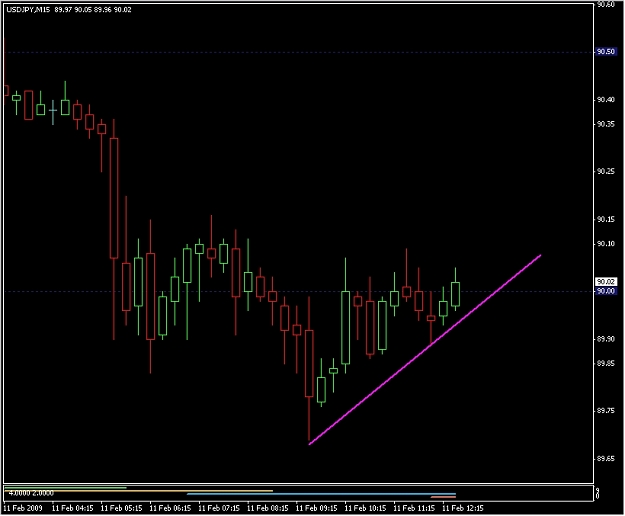The height and width of the screenshot is (516, 625).
Task: Click the 11 Feb 08:15 time label
Action: pyautogui.click(x=268, y=508)
